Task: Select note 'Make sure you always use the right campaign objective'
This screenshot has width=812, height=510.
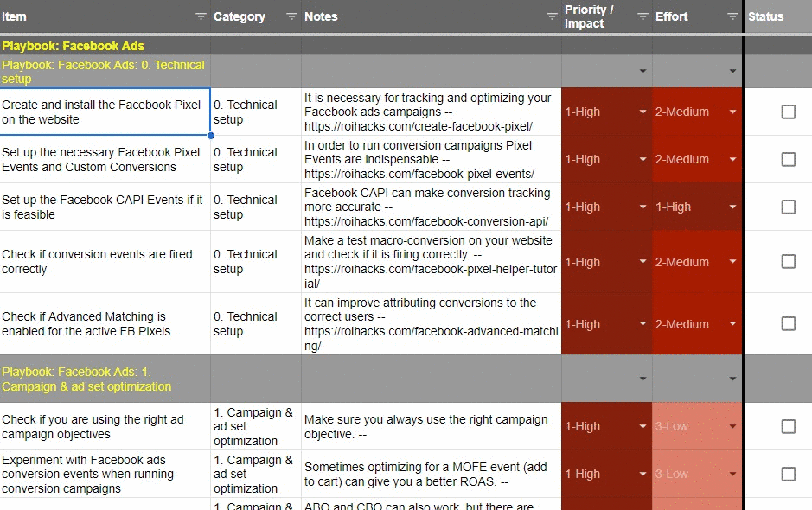Action: (432, 427)
